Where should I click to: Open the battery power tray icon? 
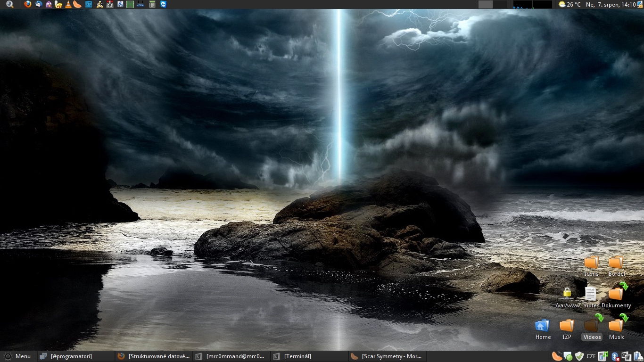[637, 356]
